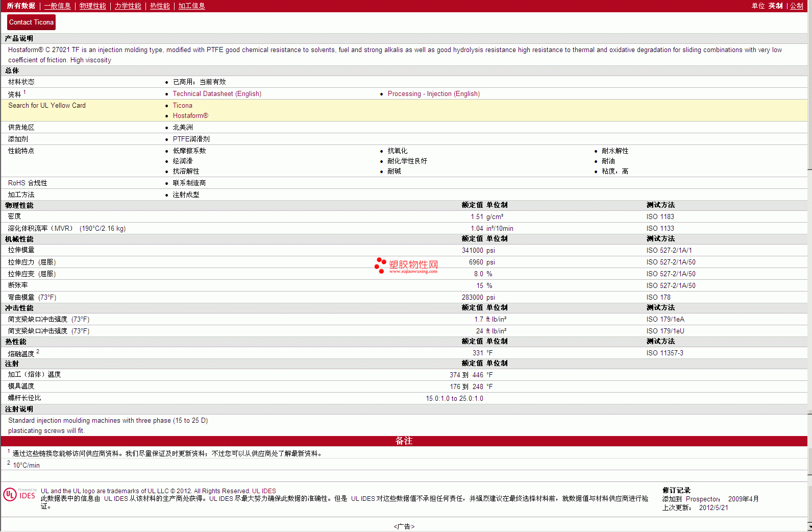Screen dimensions: 812x532
Task: Click the 热性能 section header row
Action: tap(404, 342)
